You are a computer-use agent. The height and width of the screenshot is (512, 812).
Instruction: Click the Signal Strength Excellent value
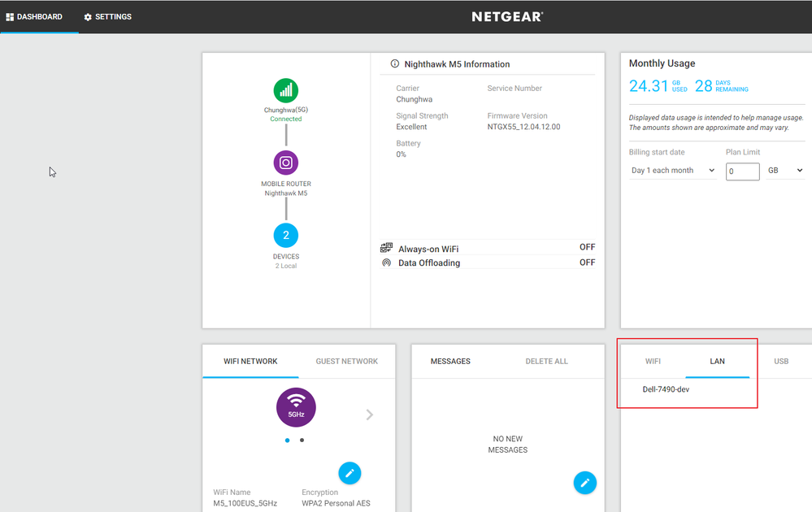pyautogui.click(x=412, y=127)
